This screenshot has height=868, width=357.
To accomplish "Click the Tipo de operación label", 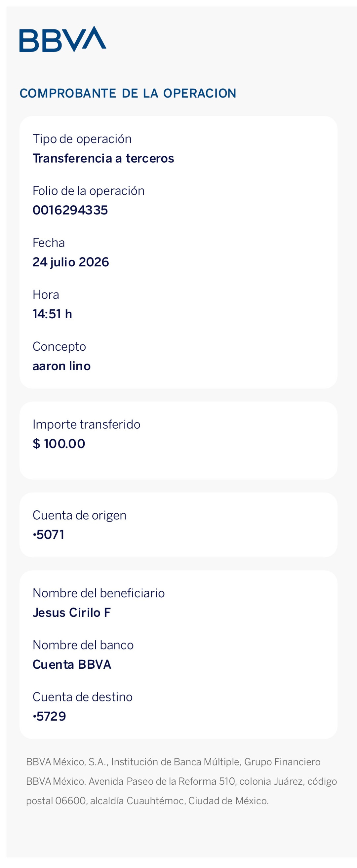I will pyautogui.click(x=82, y=139).
